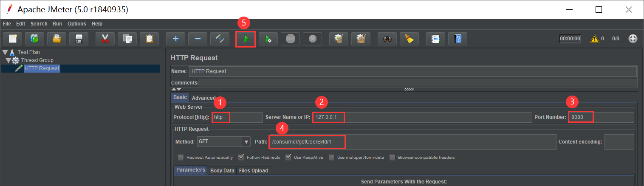The height and width of the screenshot is (186, 644).
Task: Switch to the Advanced tab
Action: pos(204,98)
